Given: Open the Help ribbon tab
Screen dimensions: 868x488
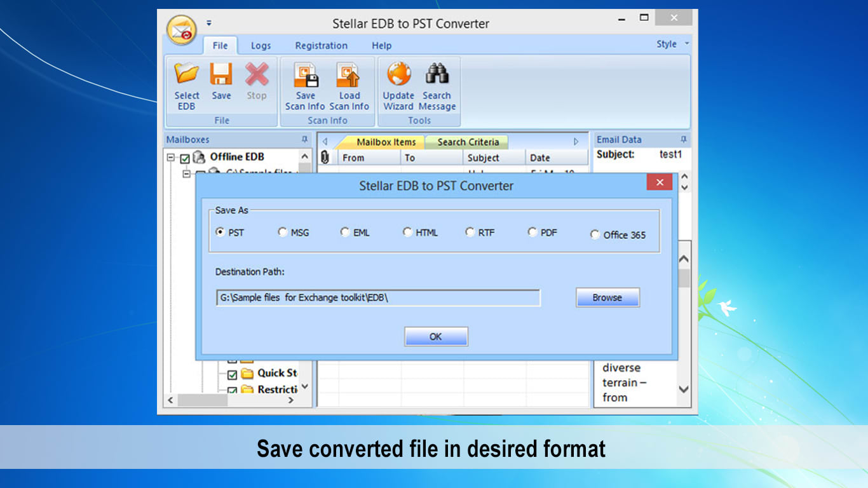Looking at the screenshot, I should [x=381, y=46].
